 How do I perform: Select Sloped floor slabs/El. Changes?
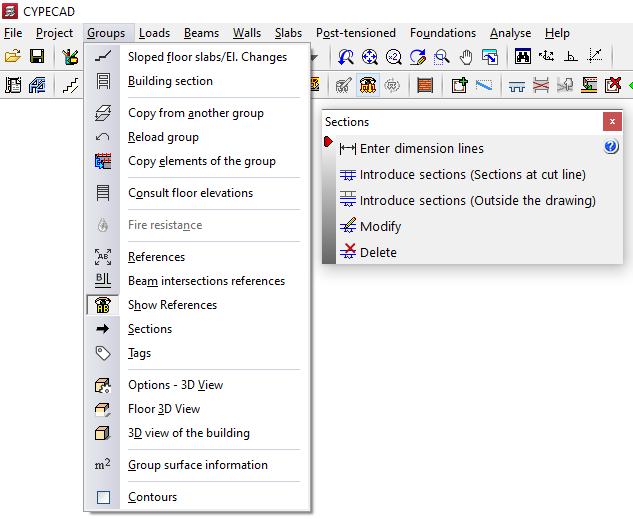pyautogui.click(x=207, y=57)
